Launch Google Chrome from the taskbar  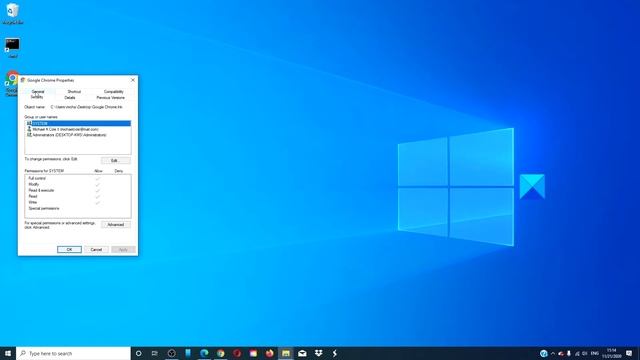coord(221,353)
